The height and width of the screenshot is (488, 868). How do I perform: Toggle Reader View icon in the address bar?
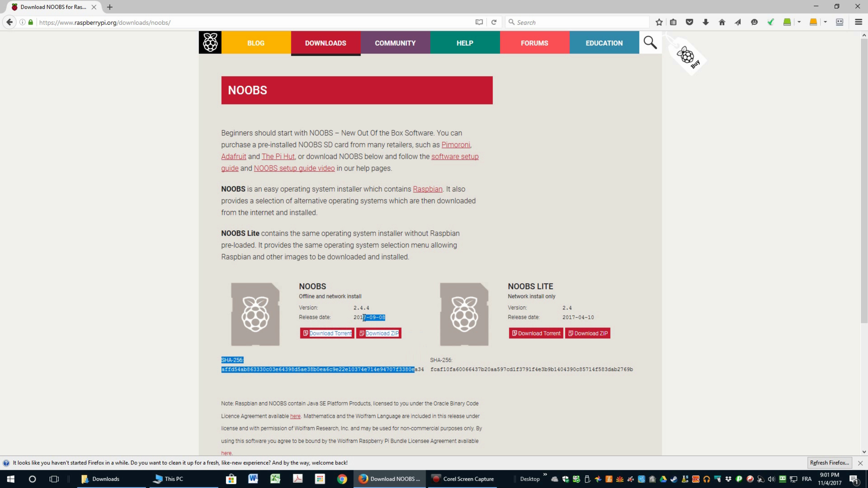479,22
